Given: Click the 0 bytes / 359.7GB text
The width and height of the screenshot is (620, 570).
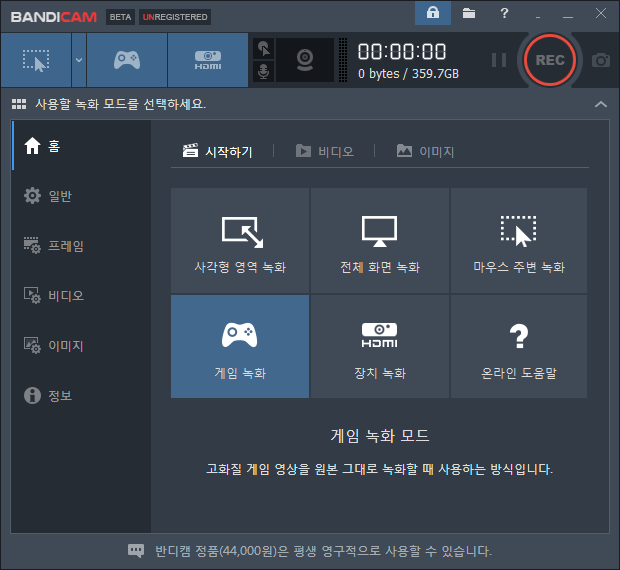Looking at the screenshot, I should pos(408,74).
